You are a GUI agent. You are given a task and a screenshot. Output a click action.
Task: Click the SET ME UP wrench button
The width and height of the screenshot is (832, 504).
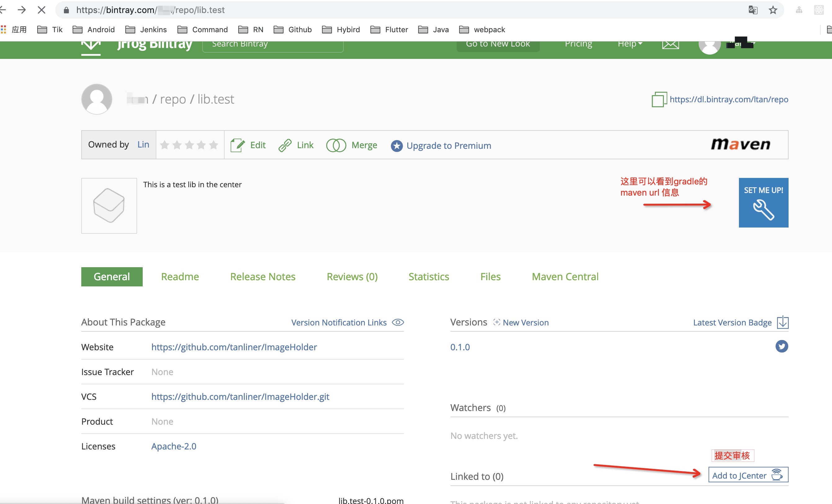(x=763, y=202)
